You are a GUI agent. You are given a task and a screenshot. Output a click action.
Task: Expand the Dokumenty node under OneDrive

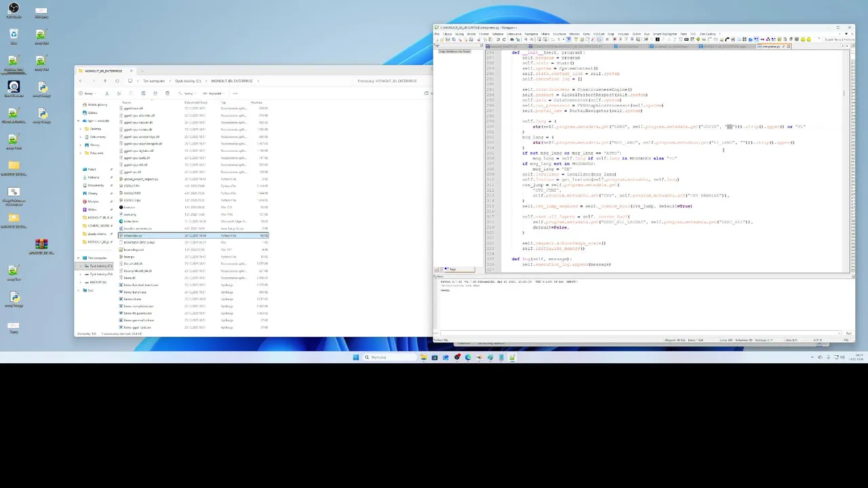pos(81,137)
